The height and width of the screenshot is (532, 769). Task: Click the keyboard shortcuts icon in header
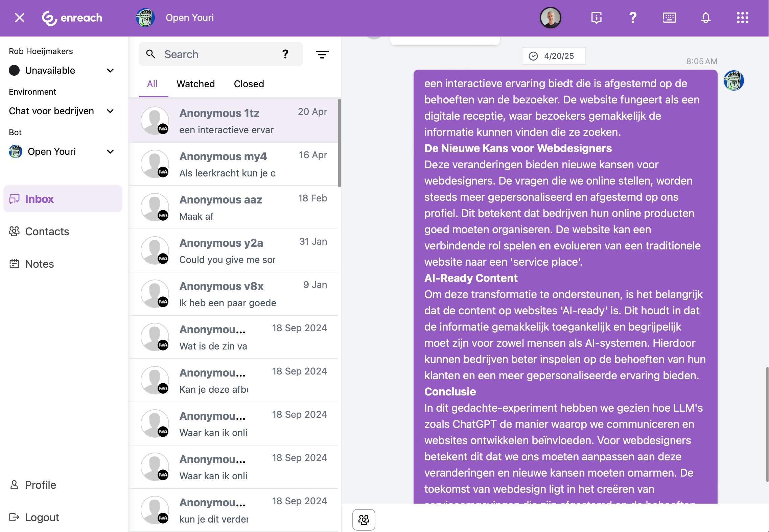coord(669,18)
